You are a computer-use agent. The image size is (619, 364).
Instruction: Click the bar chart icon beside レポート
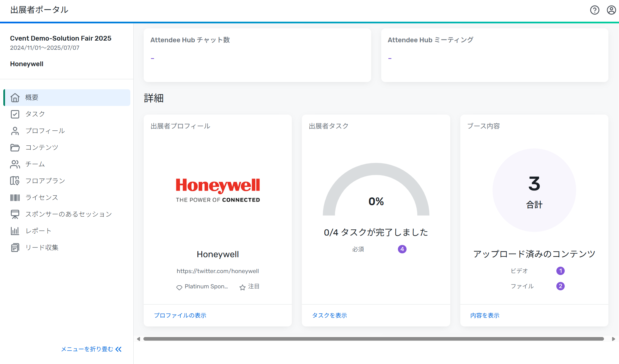(15, 231)
